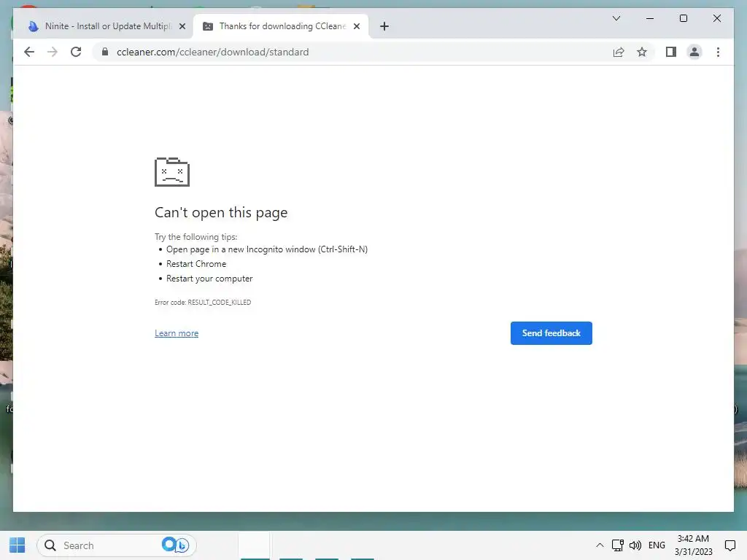
Task: Open the clock and date flyout
Action: pyautogui.click(x=693, y=545)
